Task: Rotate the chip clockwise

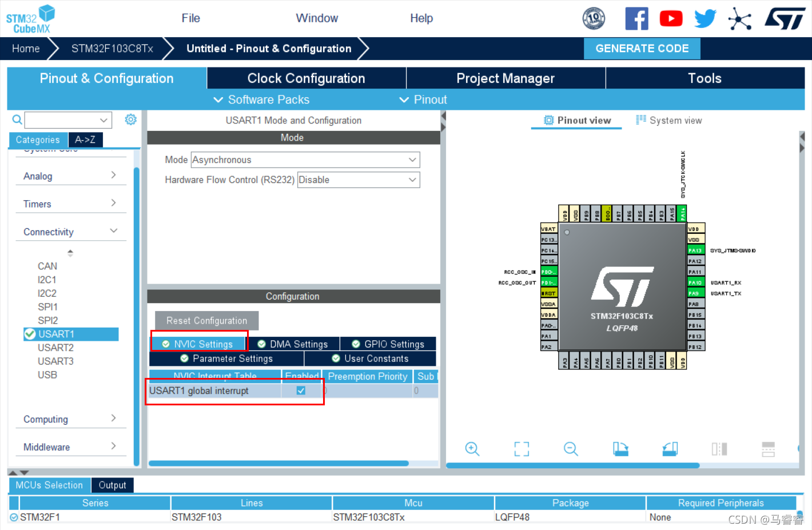Action: (x=620, y=449)
